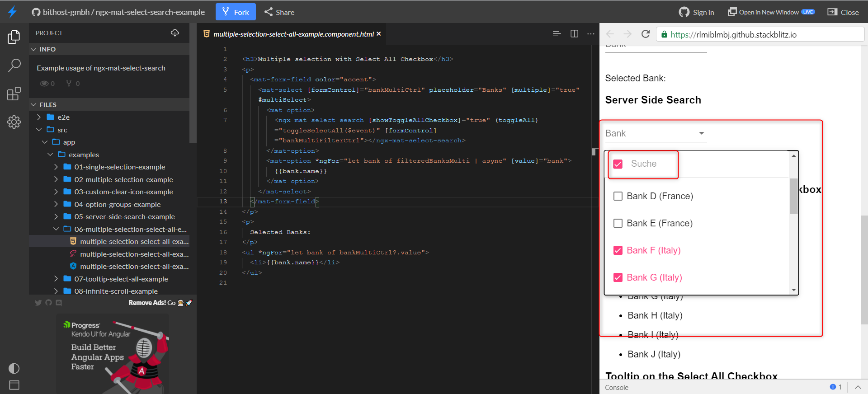The image size is (868, 394).
Task: Click the dropdown list scrollbar thumb
Action: (x=793, y=196)
